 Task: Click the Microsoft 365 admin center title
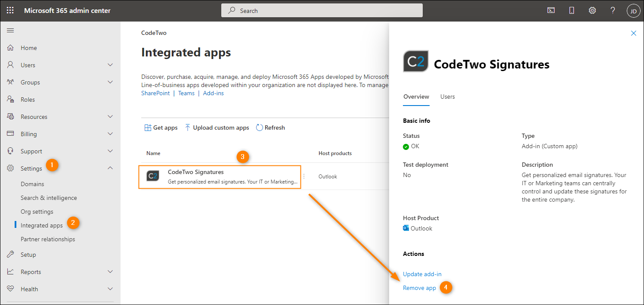click(67, 10)
